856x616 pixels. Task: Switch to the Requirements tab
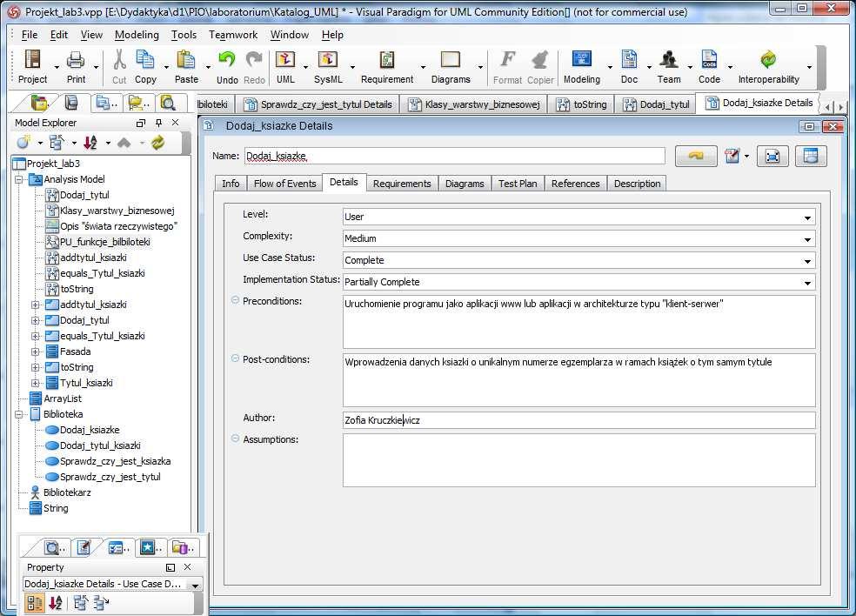[x=402, y=184]
